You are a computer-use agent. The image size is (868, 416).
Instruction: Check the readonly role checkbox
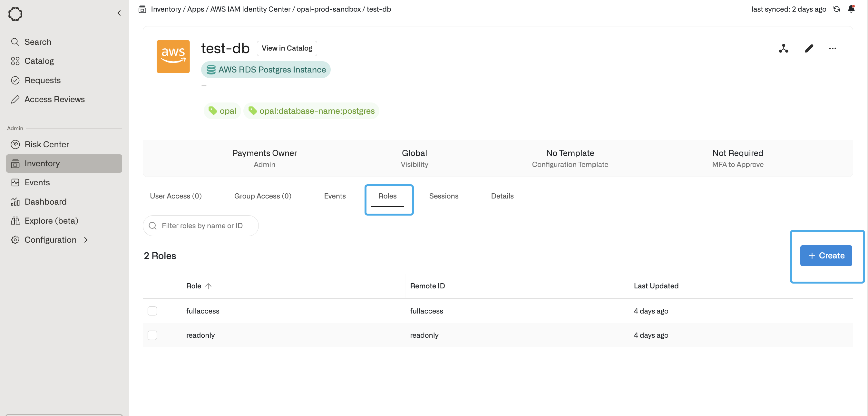[152, 335]
